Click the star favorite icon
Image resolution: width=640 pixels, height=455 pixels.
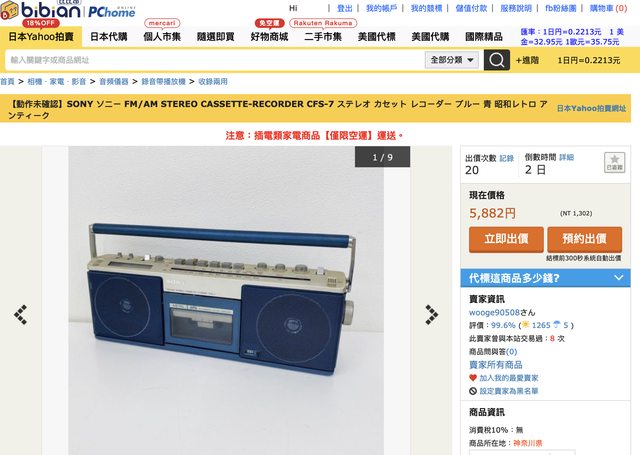pos(614,162)
